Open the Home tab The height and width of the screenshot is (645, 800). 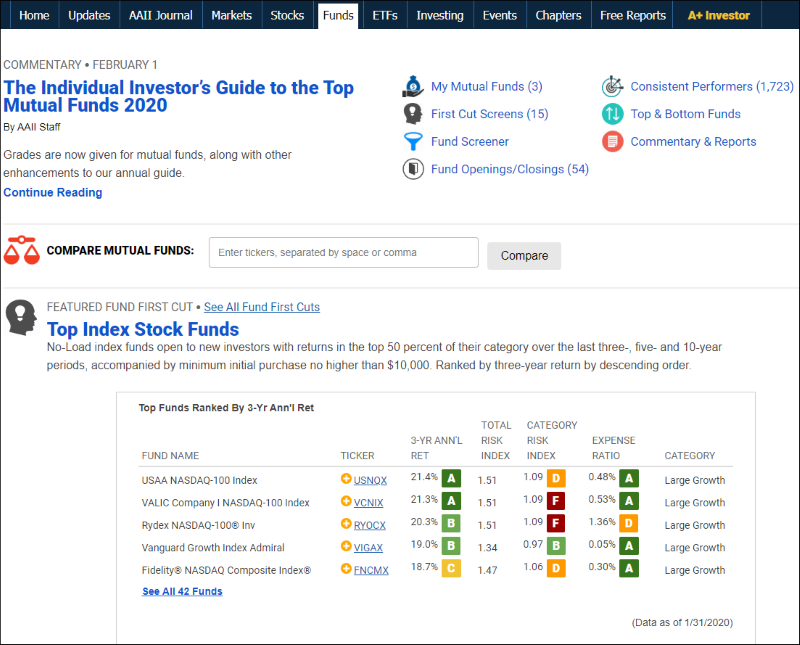tap(34, 15)
